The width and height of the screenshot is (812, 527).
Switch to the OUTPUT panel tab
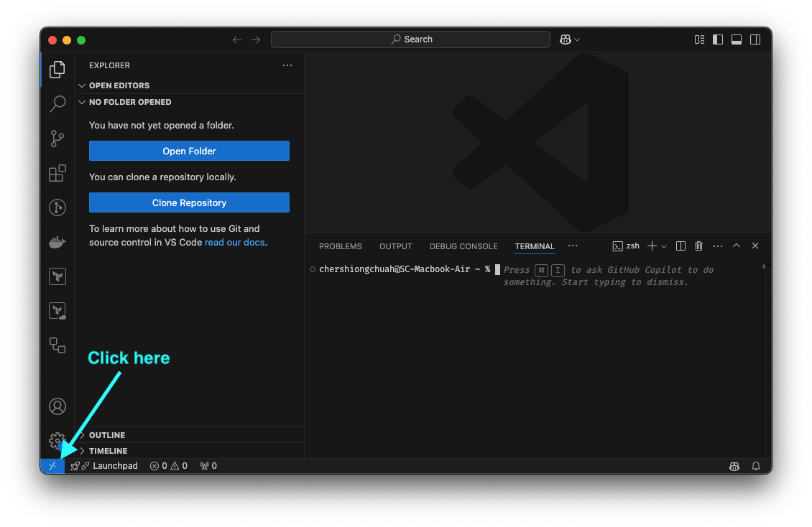pyautogui.click(x=396, y=246)
